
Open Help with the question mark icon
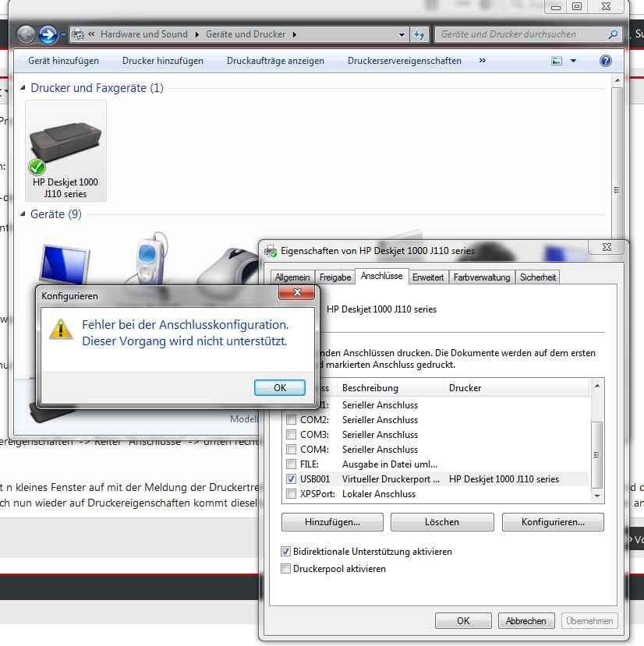click(605, 61)
